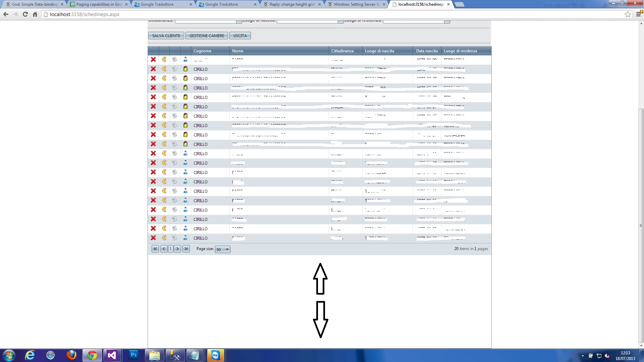Click euro coin icon in first grid row
Image resolution: width=644 pixels, height=362 pixels.
point(164,59)
